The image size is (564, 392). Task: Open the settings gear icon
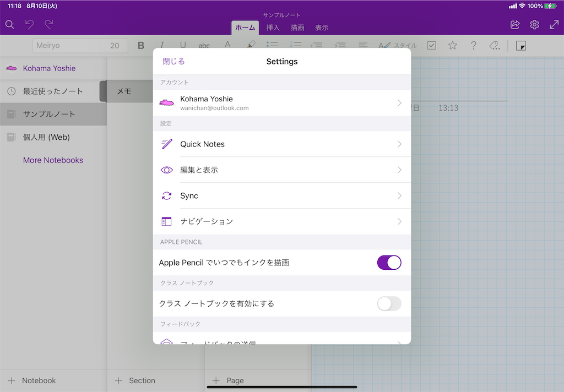coord(534,24)
